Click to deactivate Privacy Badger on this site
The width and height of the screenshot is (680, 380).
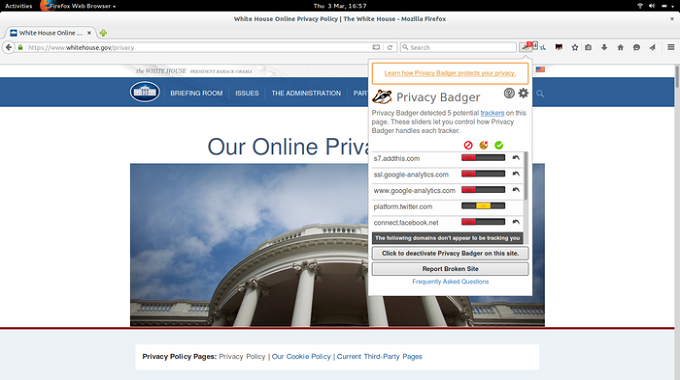click(450, 253)
